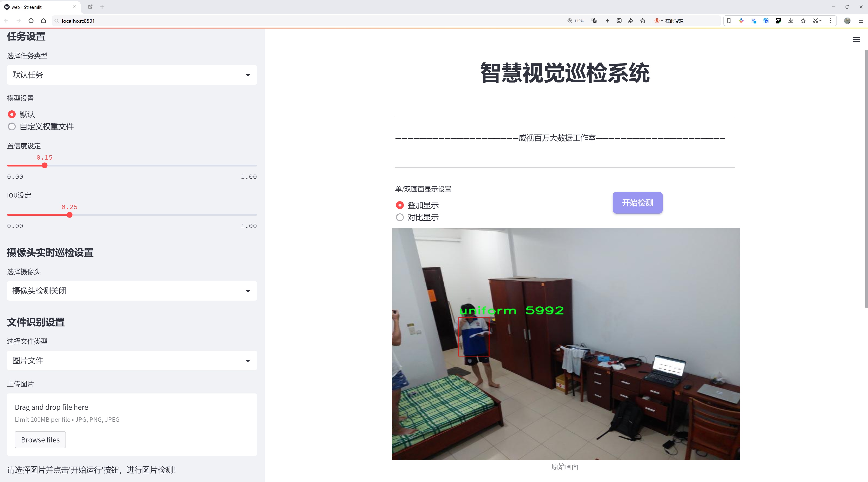This screenshot has height=482, width=868.
Task: Toggle the mobile device view icon
Action: pyautogui.click(x=729, y=21)
